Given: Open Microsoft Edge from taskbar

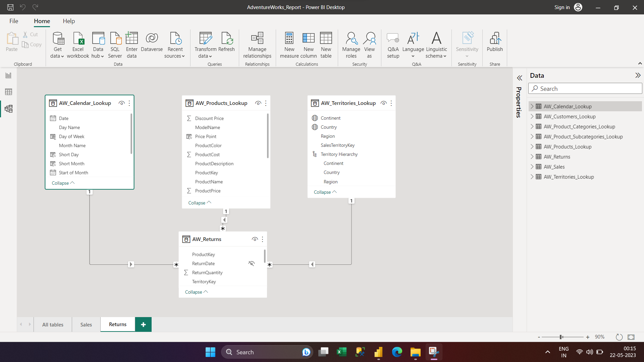Looking at the screenshot, I should (x=397, y=352).
